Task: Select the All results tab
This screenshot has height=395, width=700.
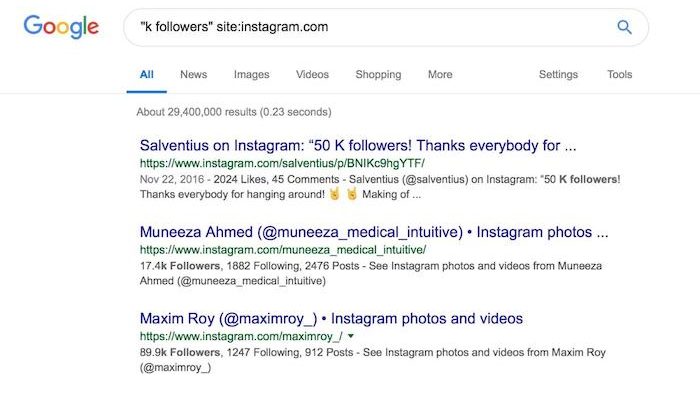Action: point(146,75)
